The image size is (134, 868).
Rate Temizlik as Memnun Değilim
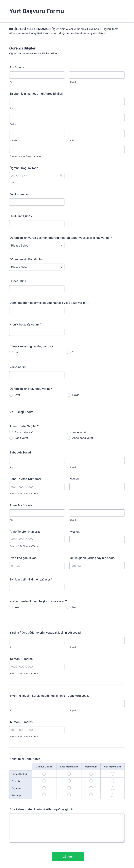(44, 781)
